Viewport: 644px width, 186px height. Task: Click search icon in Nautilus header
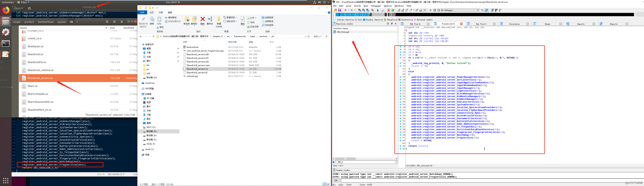107,22
